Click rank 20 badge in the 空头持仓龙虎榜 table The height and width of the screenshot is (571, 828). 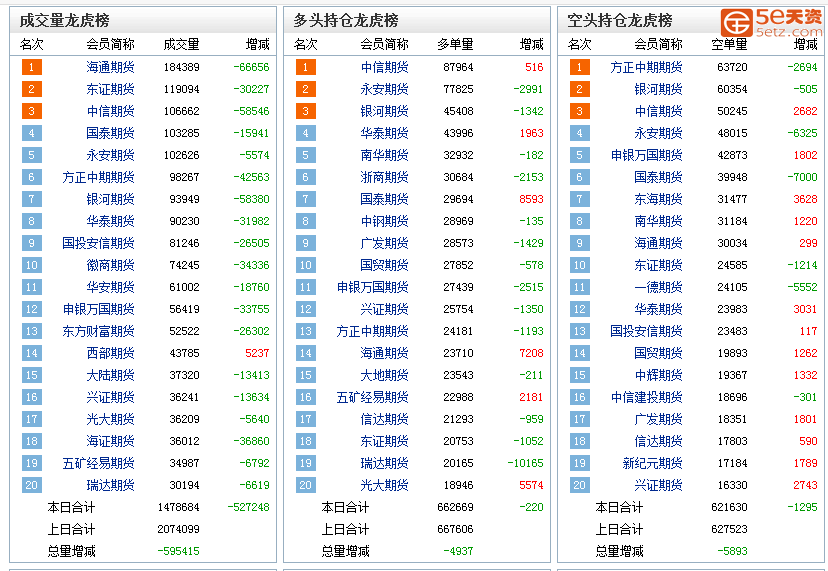[580, 485]
